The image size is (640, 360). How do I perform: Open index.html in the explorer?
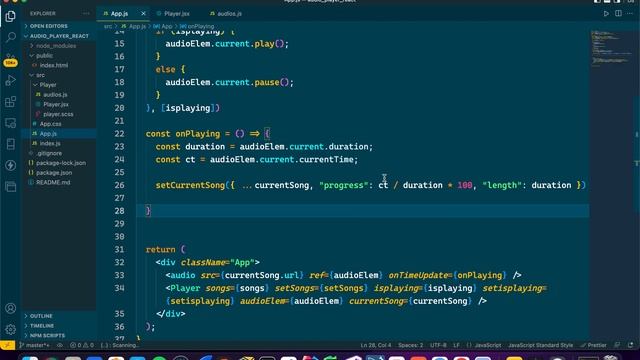(x=54, y=65)
